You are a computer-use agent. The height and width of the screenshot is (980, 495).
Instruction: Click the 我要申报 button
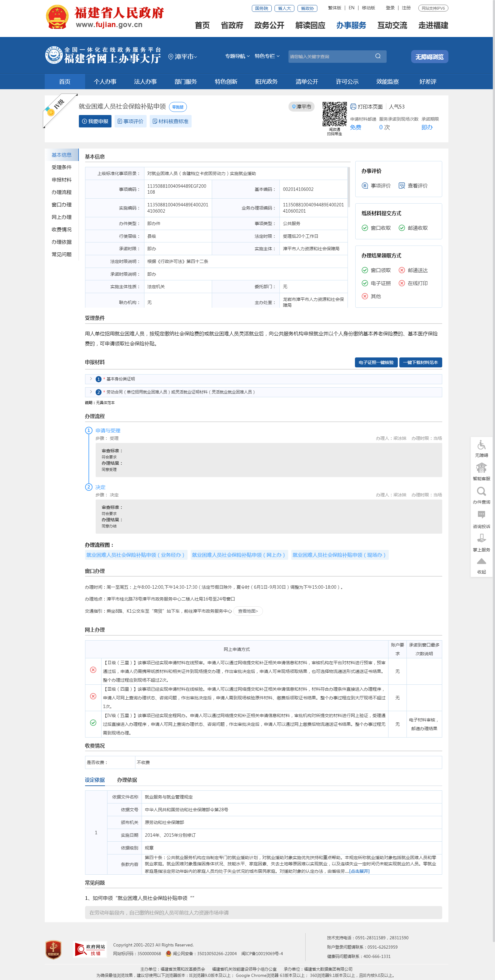[95, 121]
